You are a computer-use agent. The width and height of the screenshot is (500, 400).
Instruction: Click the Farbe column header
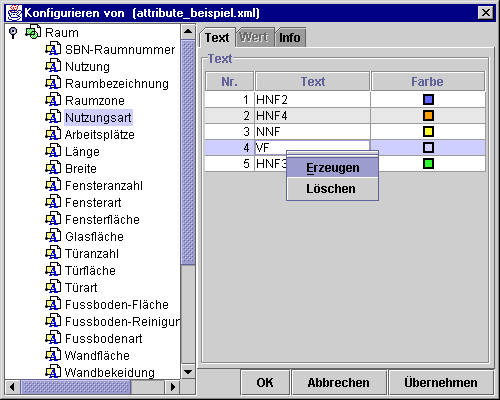[428, 81]
